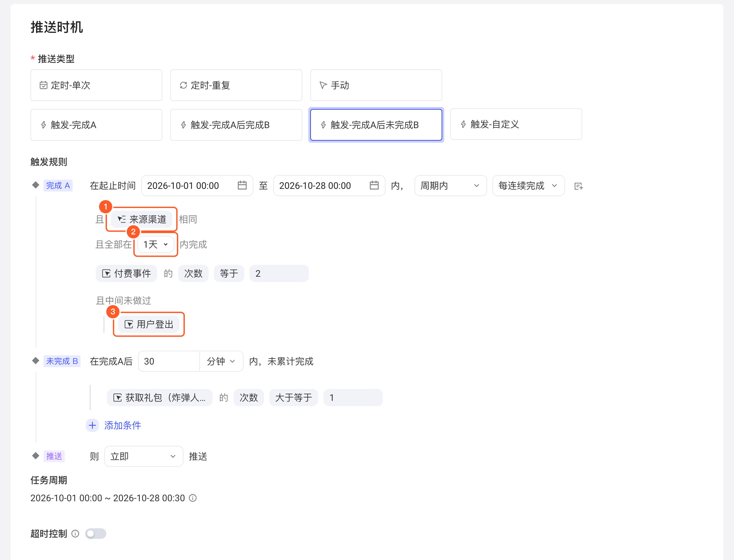Image resolution: width=734 pixels, height=560 pixels.
Task: Click the start date 2026-10-01 00:00 field
Action: pyautogui.click(x=197, y=186)
